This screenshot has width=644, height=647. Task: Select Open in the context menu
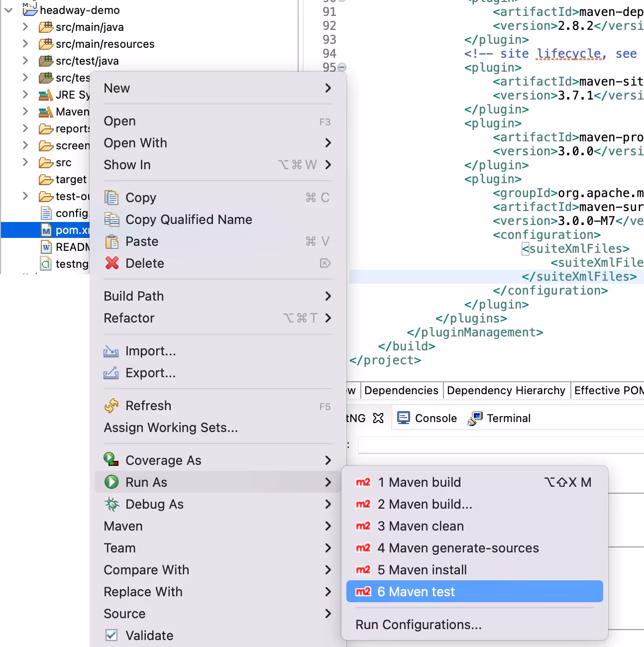(217, 121)
